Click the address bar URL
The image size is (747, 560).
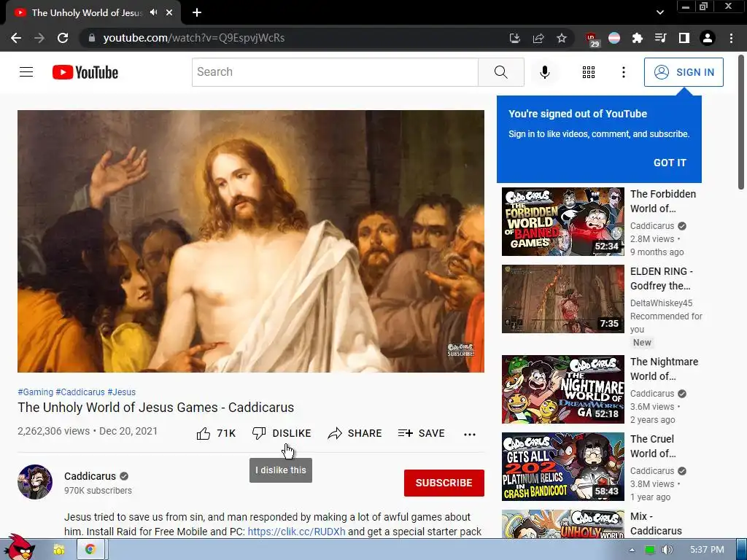[193, 38]
